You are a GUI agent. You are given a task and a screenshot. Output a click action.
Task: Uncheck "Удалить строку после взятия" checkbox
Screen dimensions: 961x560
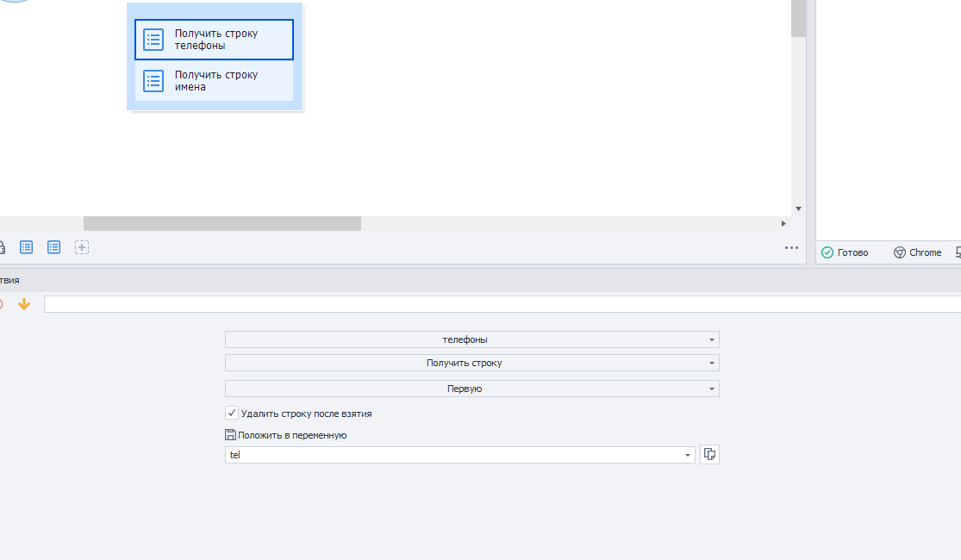pos(232,413)
